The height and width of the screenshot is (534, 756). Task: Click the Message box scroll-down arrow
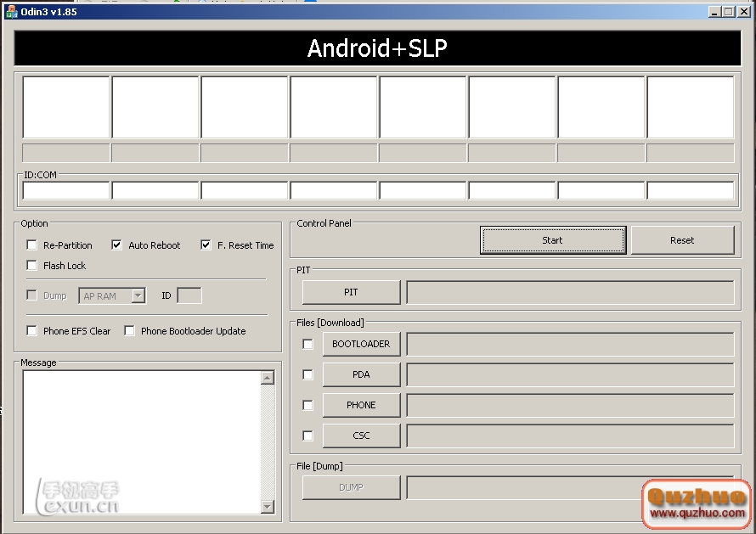point(268,507)
